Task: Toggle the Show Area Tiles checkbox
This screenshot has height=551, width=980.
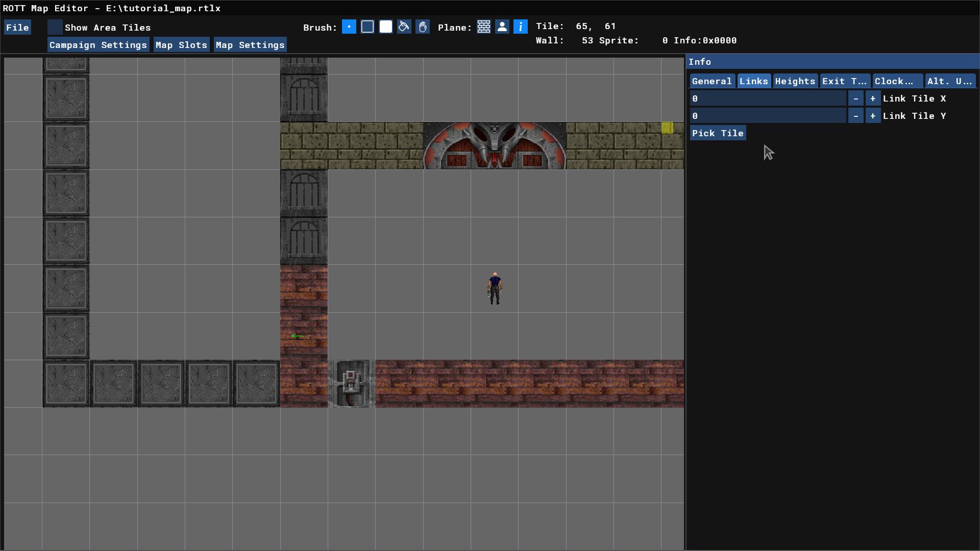Action: (x=55, y=27)
